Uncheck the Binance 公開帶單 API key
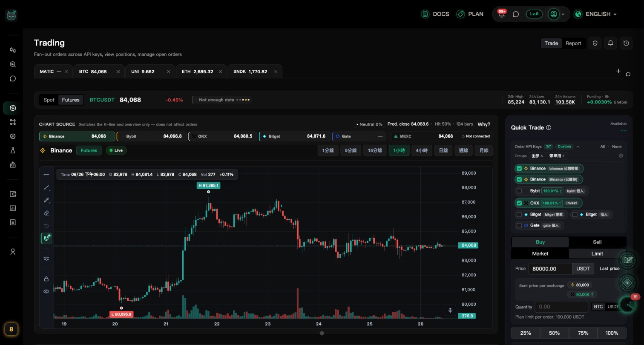The image size is (644, 345). coord(519,169)
